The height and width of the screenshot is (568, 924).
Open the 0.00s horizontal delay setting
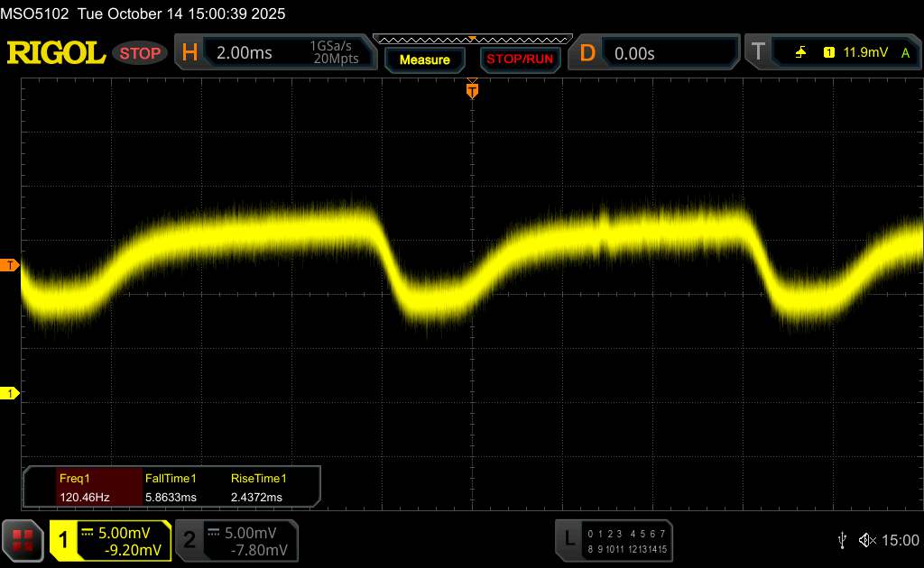634,53
